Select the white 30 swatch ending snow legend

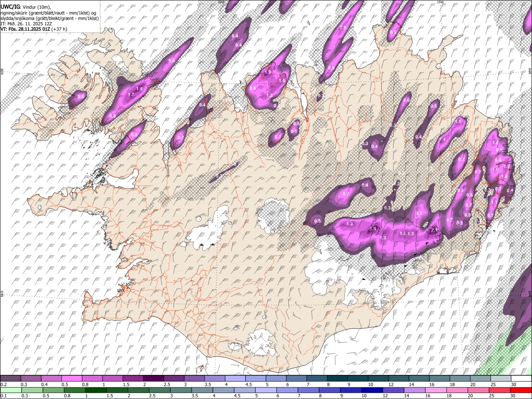521,379
